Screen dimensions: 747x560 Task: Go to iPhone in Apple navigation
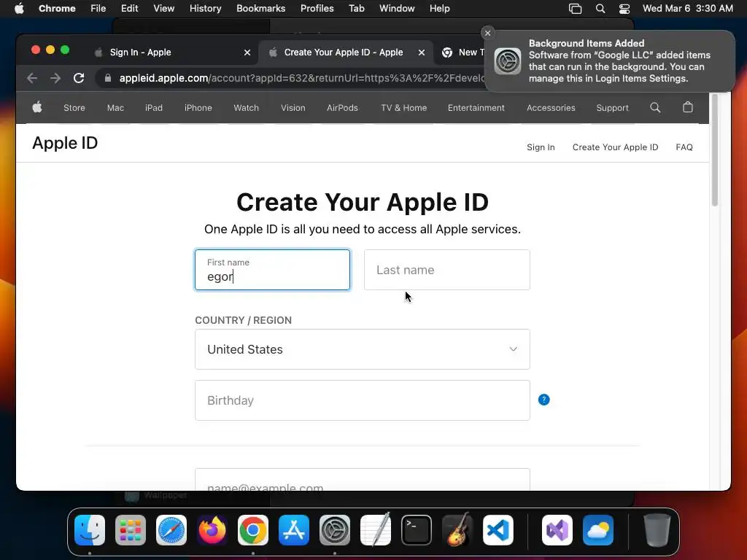(198, 108)
